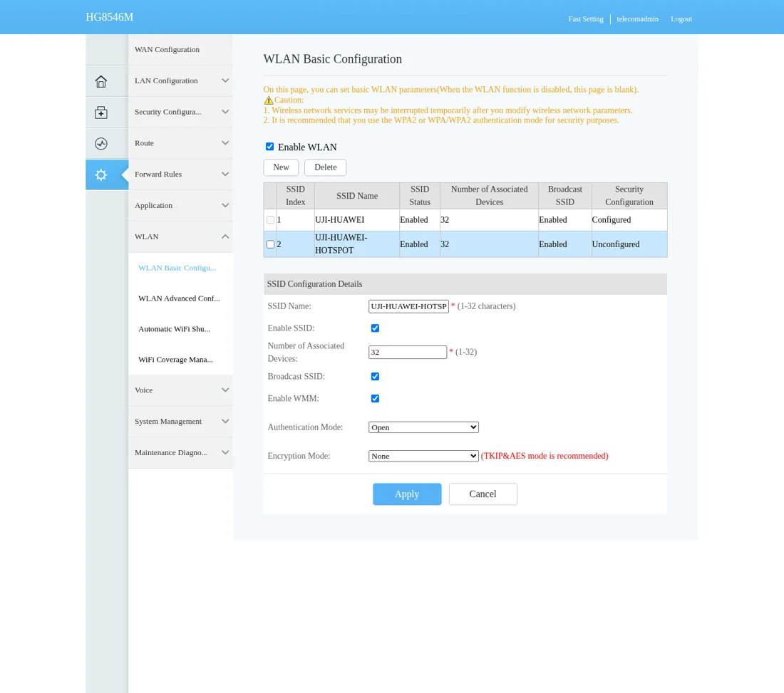This screenshot has width=784, height=693.
Task: Expand the Route menu chevron
Action: pos(225,143)
